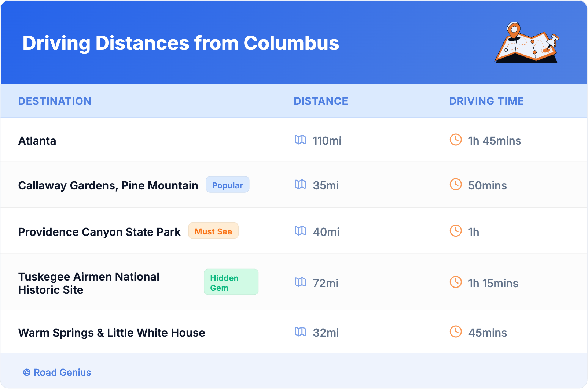Screen dimensions: 588x389
Task: Click the clock icon beside 1h 15mins
Action: point(456,282)
